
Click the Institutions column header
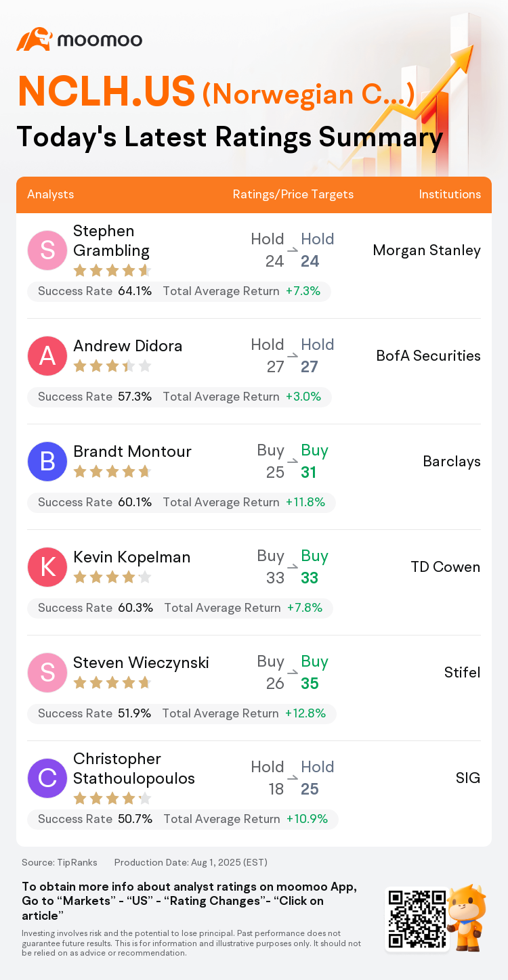(x=450, y=194)
